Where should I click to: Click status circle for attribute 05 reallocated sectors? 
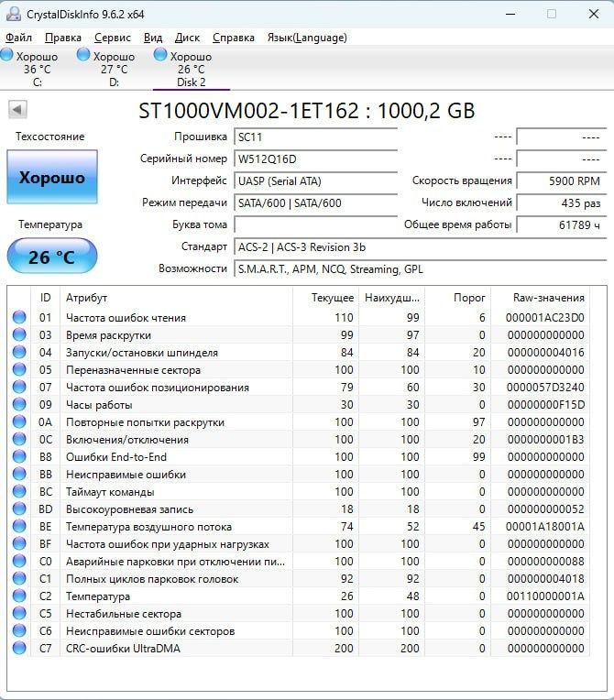pos(19,369)
